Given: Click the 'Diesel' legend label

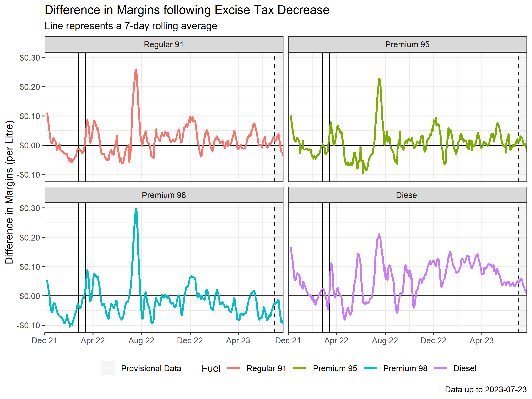Looking at the screenshot, I should 465,368.
